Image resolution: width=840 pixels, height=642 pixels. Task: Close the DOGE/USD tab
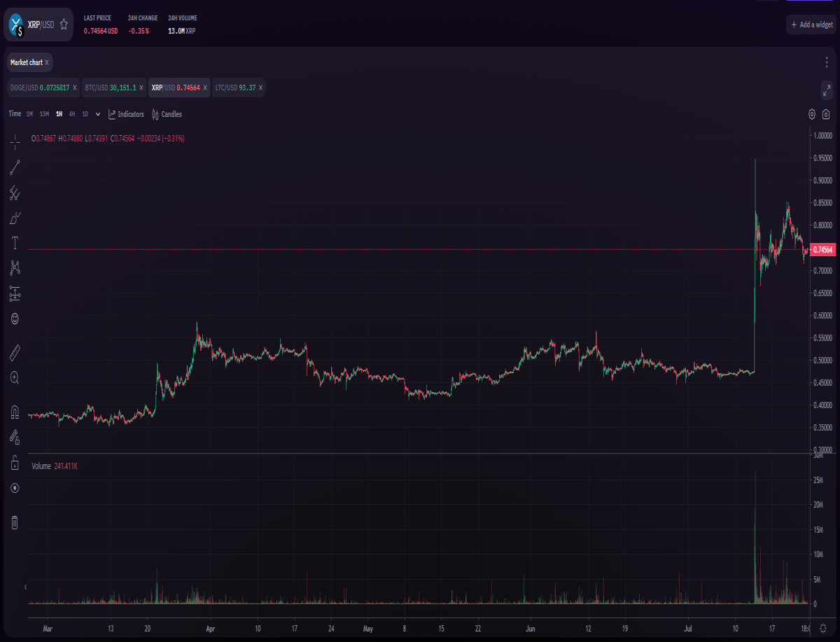click(x=75, y=88)
